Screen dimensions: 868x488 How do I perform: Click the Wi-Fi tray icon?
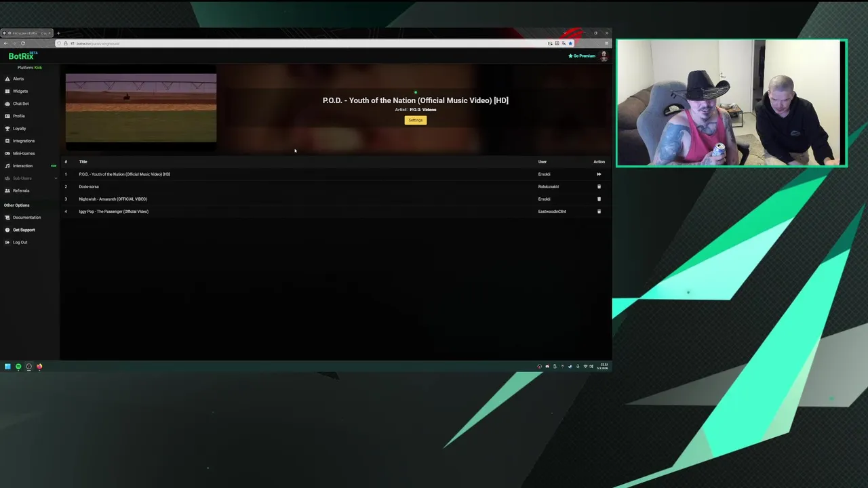(x=585, y=367)
